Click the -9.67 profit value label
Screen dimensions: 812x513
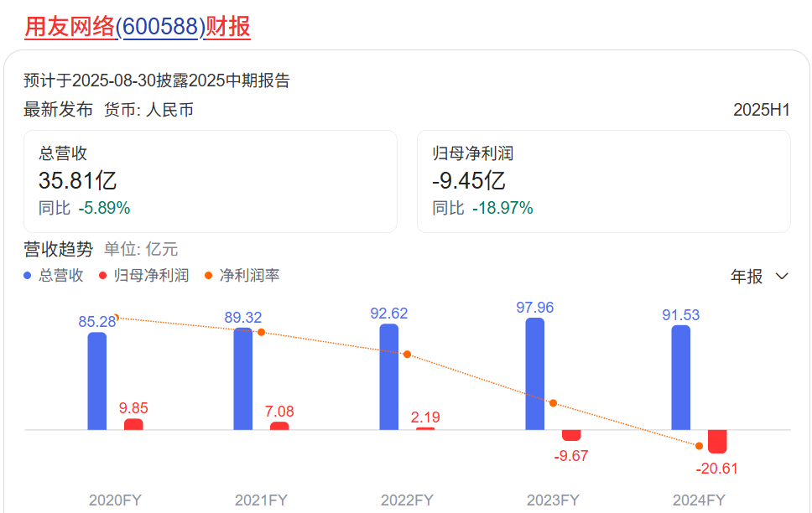pos(571,456)
